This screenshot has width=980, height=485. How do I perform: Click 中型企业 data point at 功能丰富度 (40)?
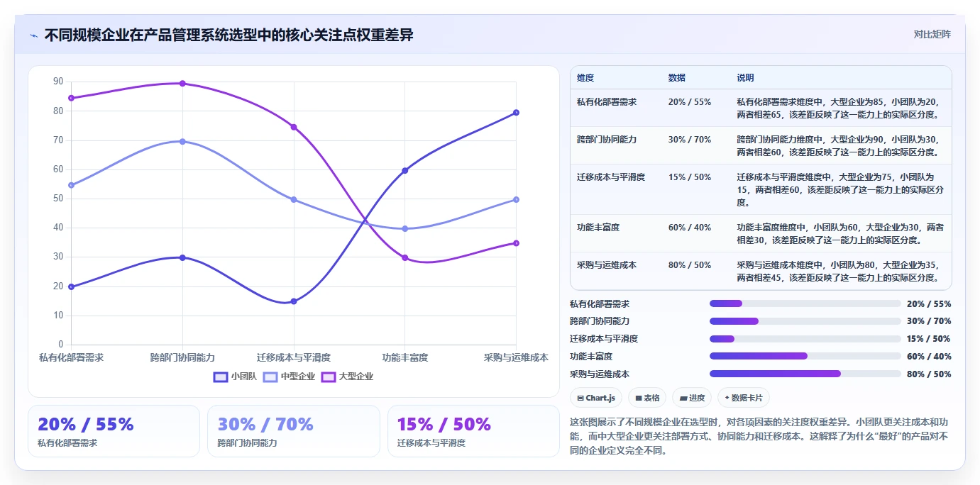click(405, 228)
